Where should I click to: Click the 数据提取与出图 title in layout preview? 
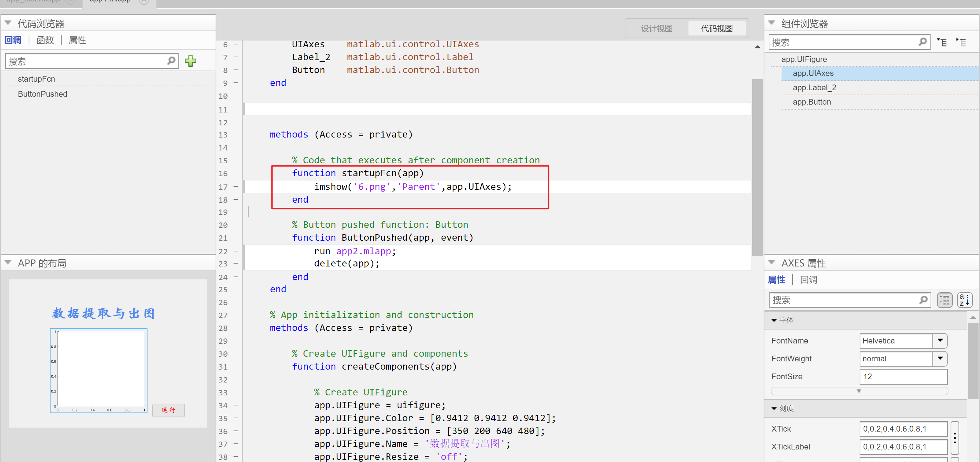click(104, 313)
